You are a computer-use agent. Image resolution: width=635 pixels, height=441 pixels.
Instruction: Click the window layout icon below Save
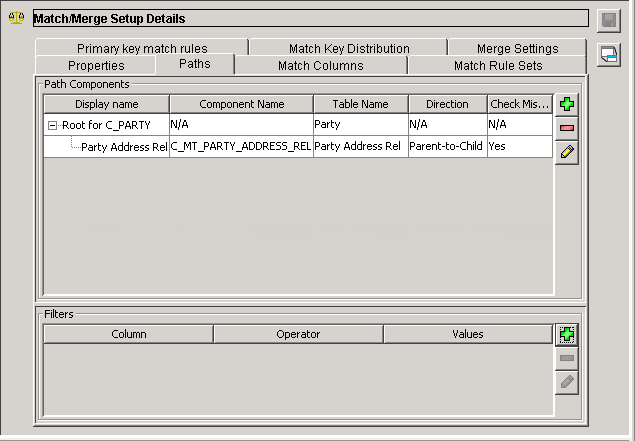tap(609, 55)
